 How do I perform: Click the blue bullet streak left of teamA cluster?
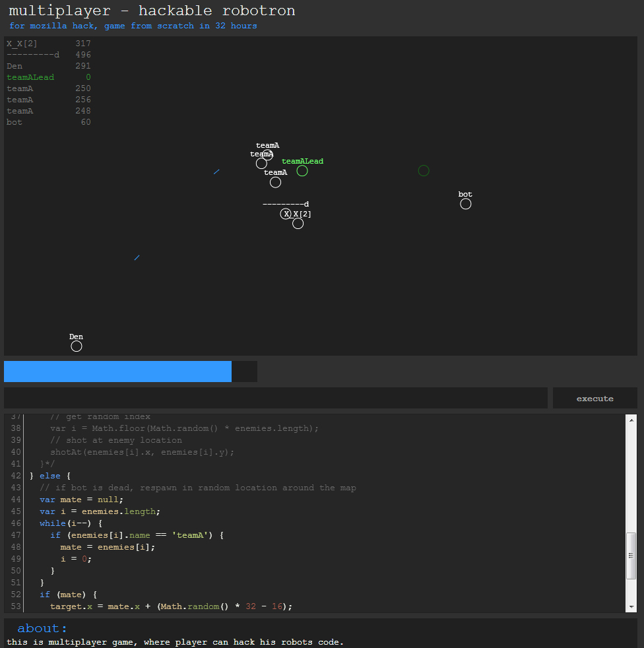pos(216,172)
